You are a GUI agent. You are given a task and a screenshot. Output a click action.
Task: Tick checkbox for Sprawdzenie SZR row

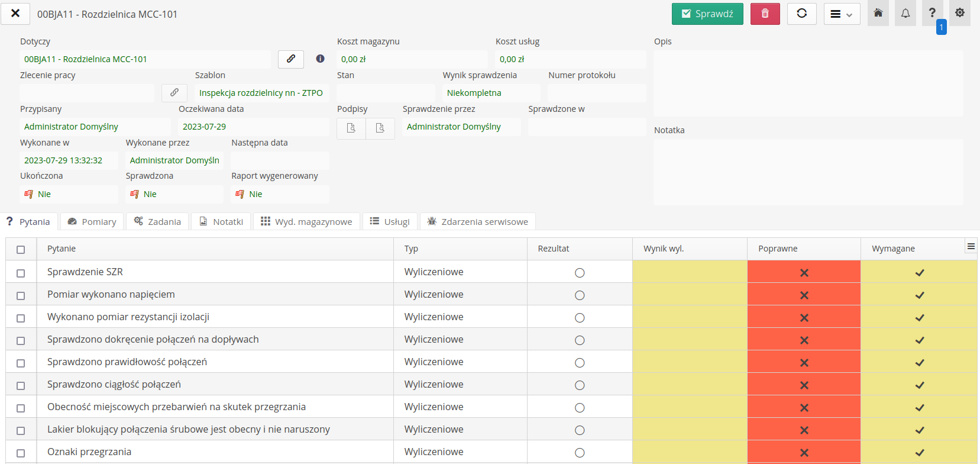click(x=21, y=273)
